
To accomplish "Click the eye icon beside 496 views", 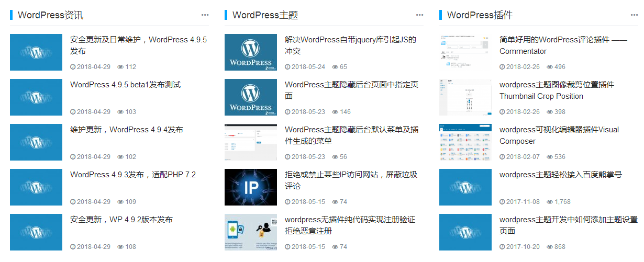I will pyautogui.click(x=550, y=67).
